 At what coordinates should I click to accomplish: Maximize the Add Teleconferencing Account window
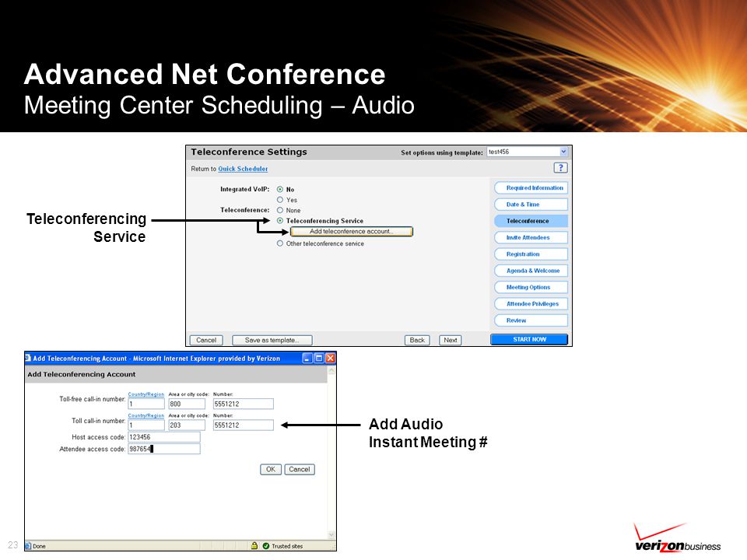click(319, 358)
